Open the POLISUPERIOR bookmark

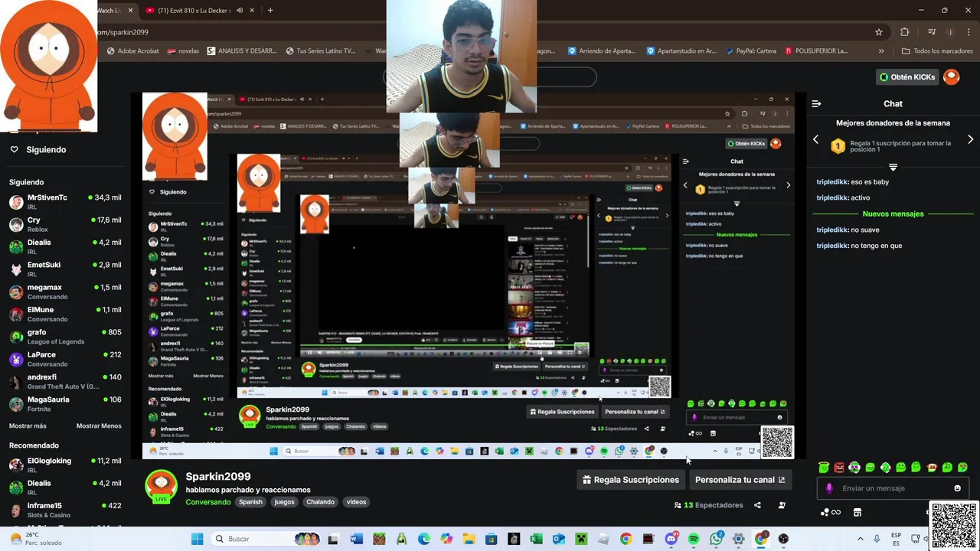(x=816, y=51)
